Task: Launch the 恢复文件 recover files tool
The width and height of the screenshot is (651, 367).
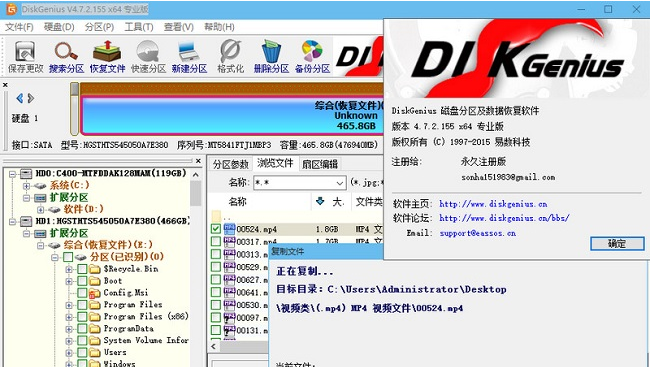Action: point(107,52)
